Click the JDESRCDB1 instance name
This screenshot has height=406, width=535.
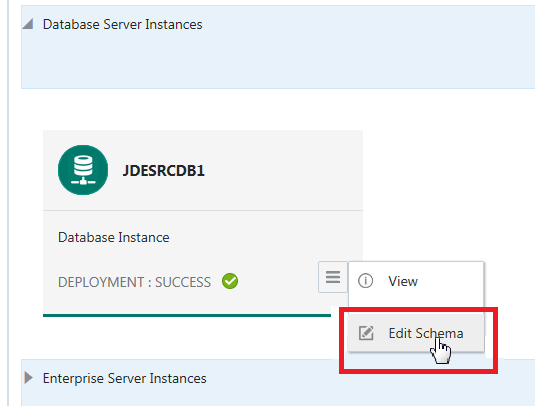click(x=164, y=171)
